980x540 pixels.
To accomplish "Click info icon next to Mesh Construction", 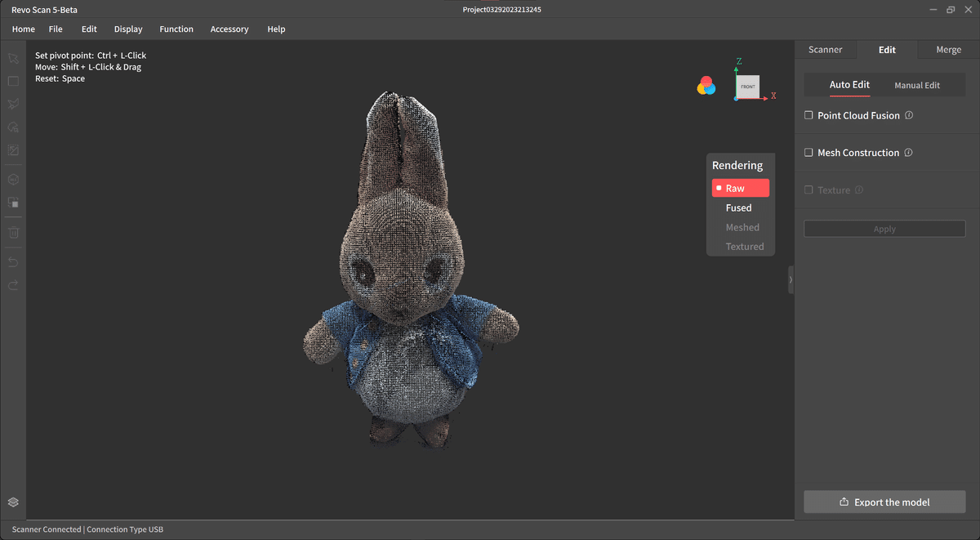I will 908,153.
